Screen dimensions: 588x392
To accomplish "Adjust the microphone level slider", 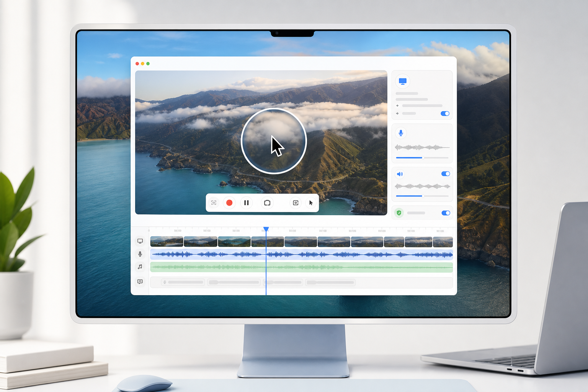I will click(x=422, y=158).
